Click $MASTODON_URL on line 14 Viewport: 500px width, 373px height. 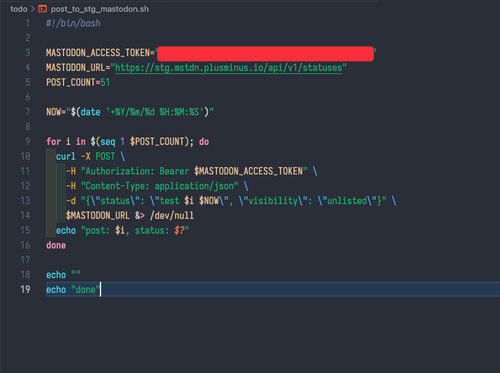click(x=98, y=215)
